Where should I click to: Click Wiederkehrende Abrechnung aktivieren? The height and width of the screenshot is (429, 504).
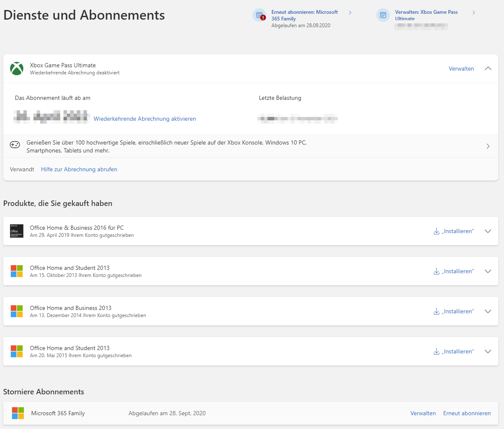tap(145, 119)
